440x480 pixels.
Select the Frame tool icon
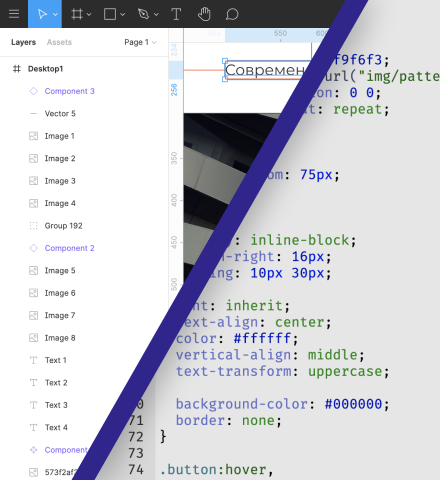point(77,14)
